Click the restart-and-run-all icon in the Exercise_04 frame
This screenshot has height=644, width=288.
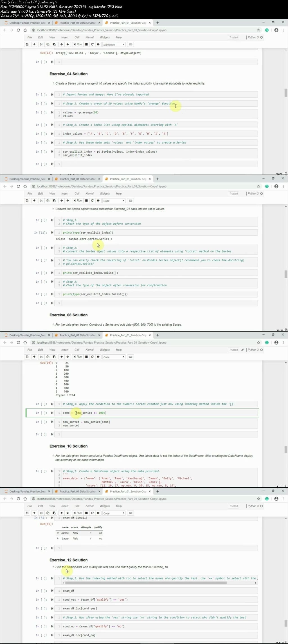[98, 44]
